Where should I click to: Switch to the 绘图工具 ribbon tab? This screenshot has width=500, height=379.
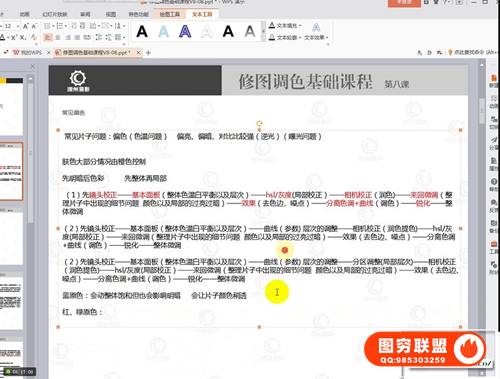pyautogui.click(x=170, y=14)
